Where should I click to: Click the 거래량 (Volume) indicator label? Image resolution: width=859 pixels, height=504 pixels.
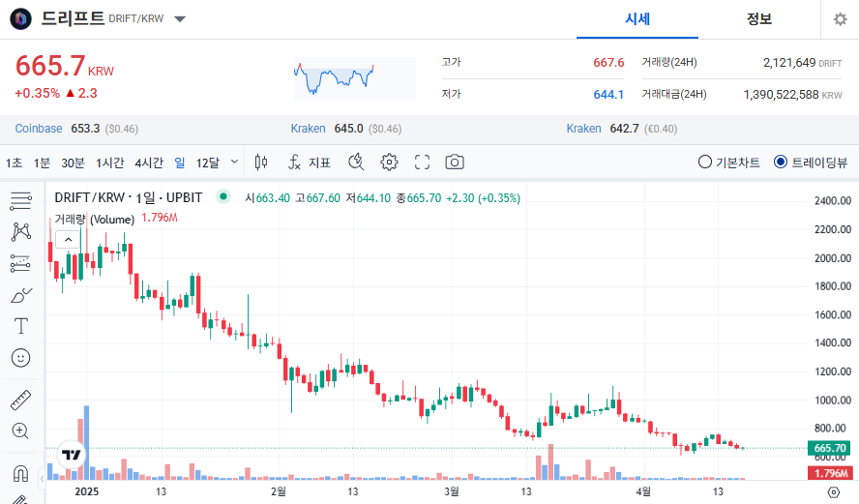coord(94,220)
